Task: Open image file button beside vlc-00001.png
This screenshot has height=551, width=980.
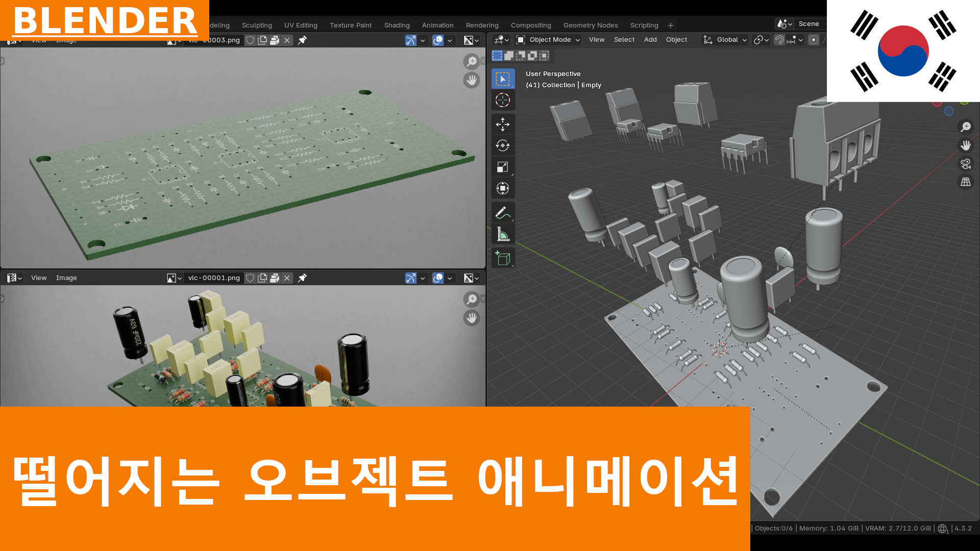Action: click(x=275, y=278)
